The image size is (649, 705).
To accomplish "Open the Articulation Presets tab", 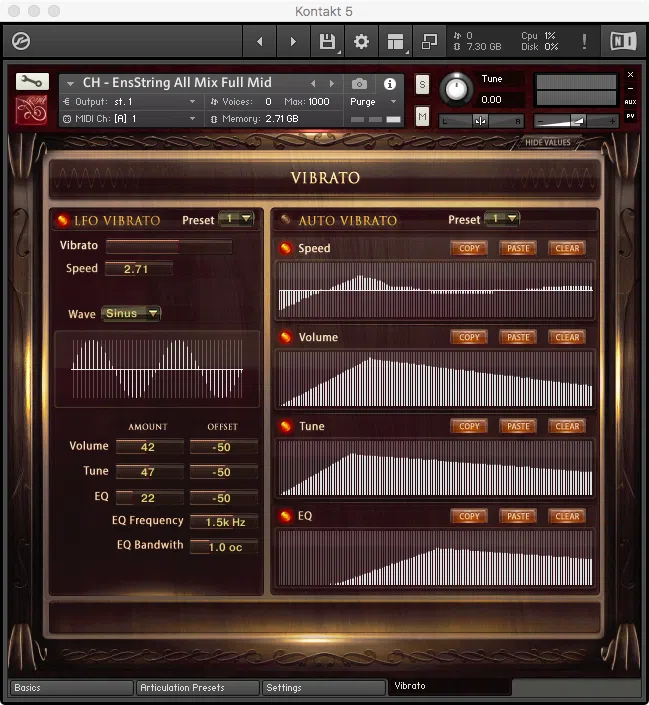I will [x=197, y=687].
